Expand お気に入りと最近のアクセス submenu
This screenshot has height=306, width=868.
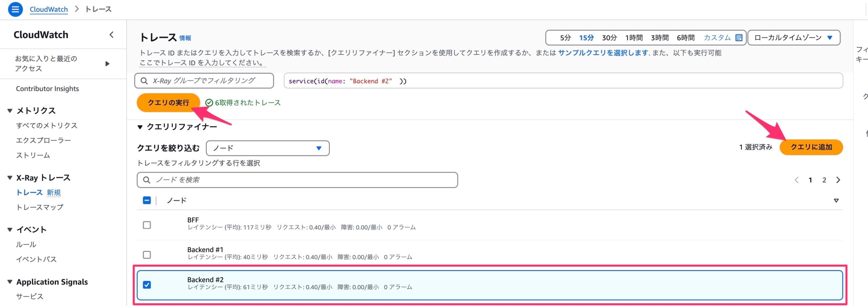coord(107,64)
